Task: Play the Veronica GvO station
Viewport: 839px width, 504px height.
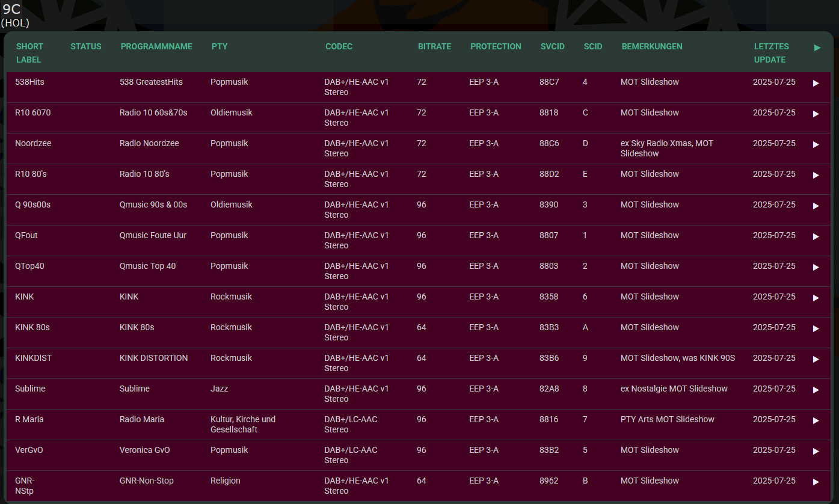Action: (x=816, y=451)
